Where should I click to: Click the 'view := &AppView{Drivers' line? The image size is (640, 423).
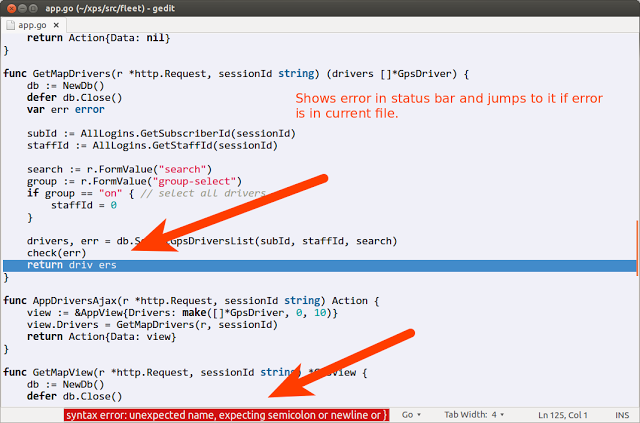pyautogui.click(x=182, y=313)
